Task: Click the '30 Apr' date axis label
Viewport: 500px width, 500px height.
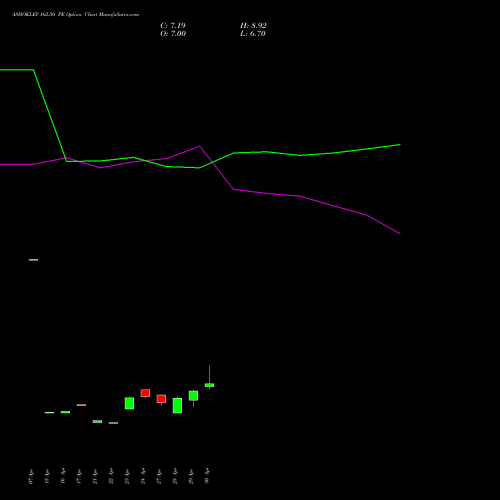Action: [x=207, y=476]
